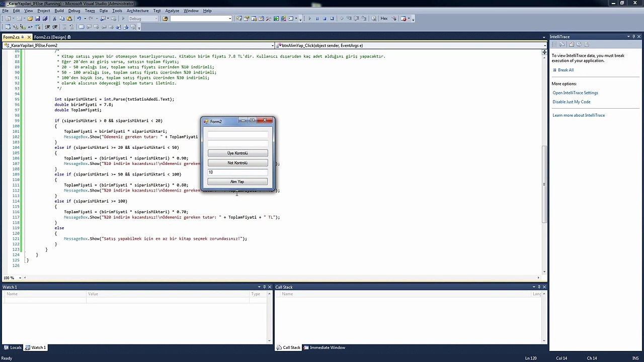Click the first empty text field in Form2
The image size is (644, 362).
point(237,134)
